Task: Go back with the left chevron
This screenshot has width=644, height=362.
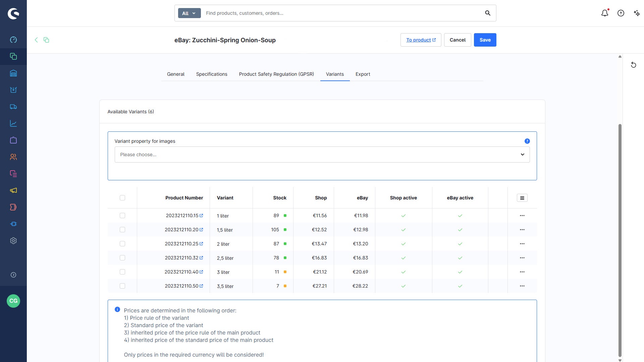Action: pyautogui.click(x=36, y=40)
